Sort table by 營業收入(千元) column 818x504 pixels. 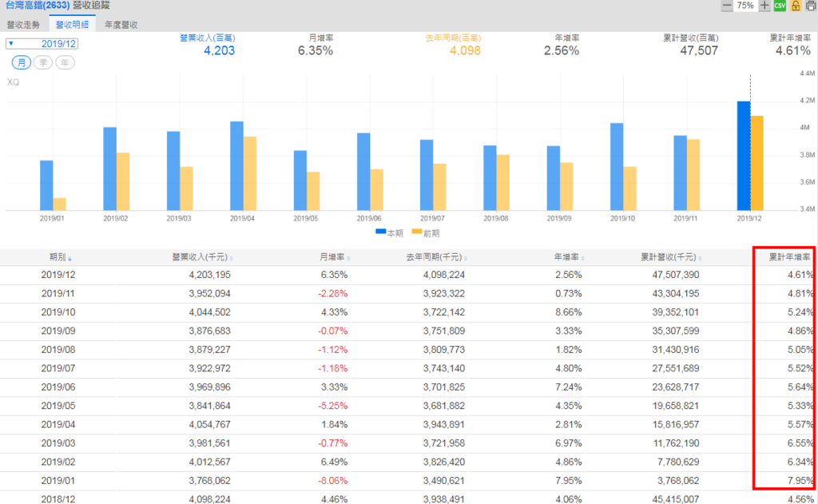click(x=202, y=257)
